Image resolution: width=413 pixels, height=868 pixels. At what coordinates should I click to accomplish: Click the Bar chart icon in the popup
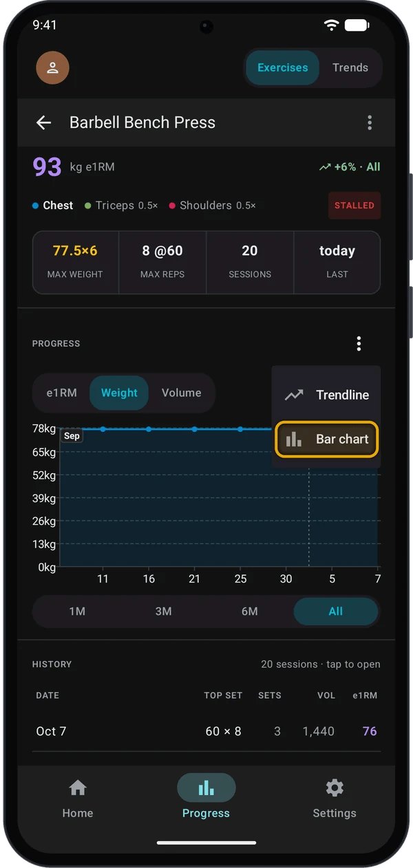294,439
